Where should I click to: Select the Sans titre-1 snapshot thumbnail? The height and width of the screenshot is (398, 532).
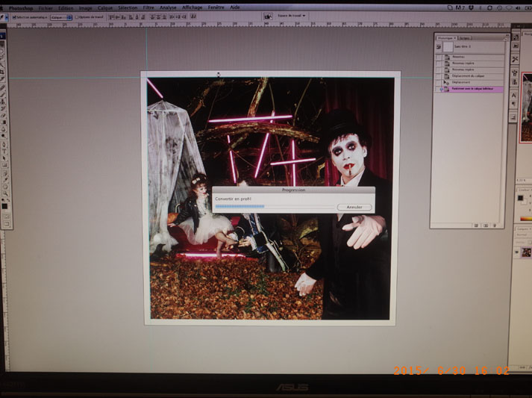[x=448, y=47]
